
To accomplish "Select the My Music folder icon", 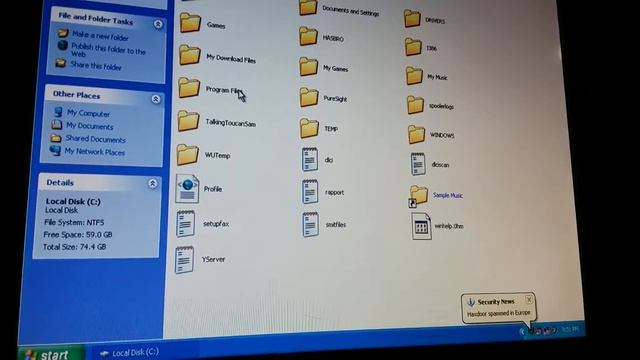I will coord(414,76).
